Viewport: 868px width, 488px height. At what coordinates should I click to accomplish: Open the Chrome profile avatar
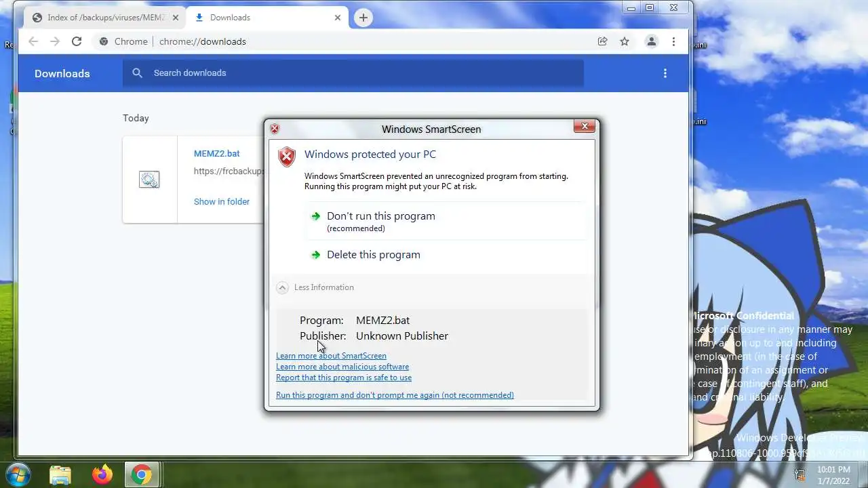click(651, 41)
